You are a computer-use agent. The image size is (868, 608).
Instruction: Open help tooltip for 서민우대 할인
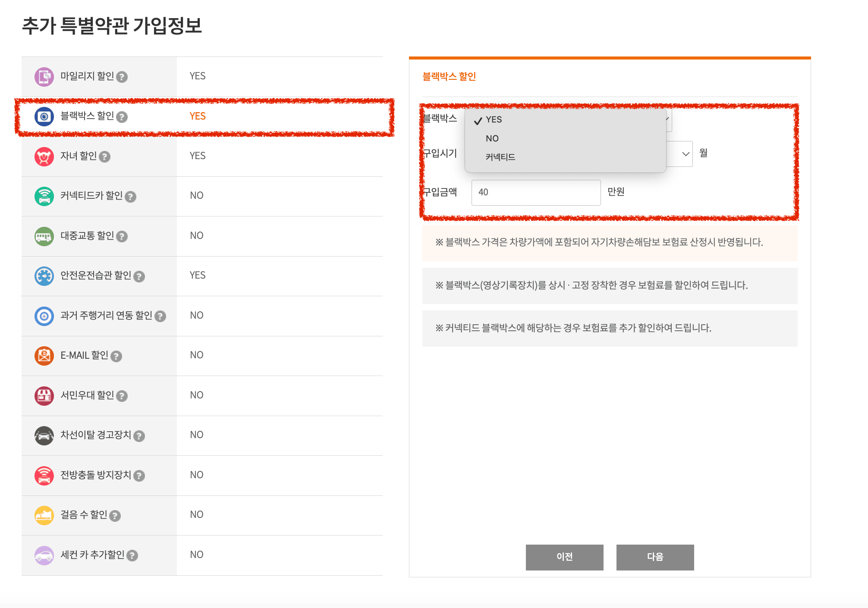122,396
